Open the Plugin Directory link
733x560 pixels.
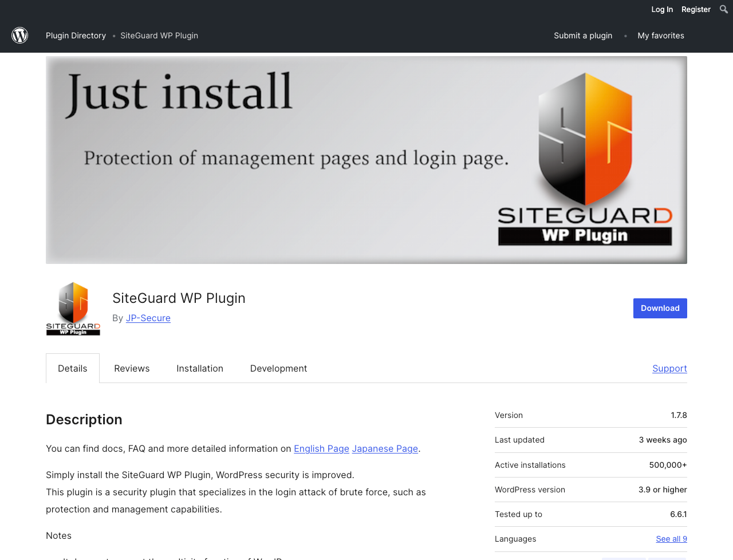tap(76, 36)
